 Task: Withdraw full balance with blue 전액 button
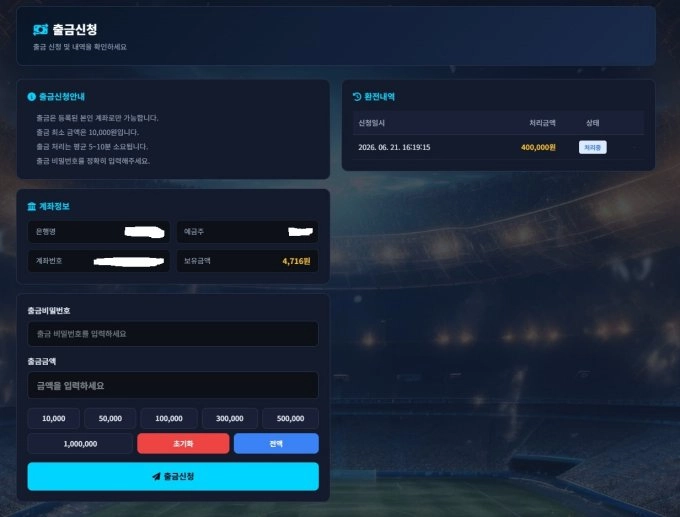coord(276,444)
